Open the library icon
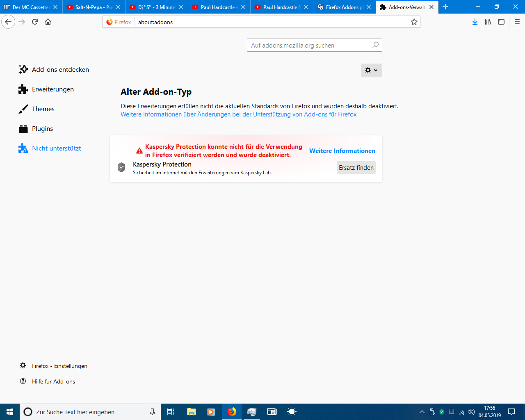 (488, 22)
